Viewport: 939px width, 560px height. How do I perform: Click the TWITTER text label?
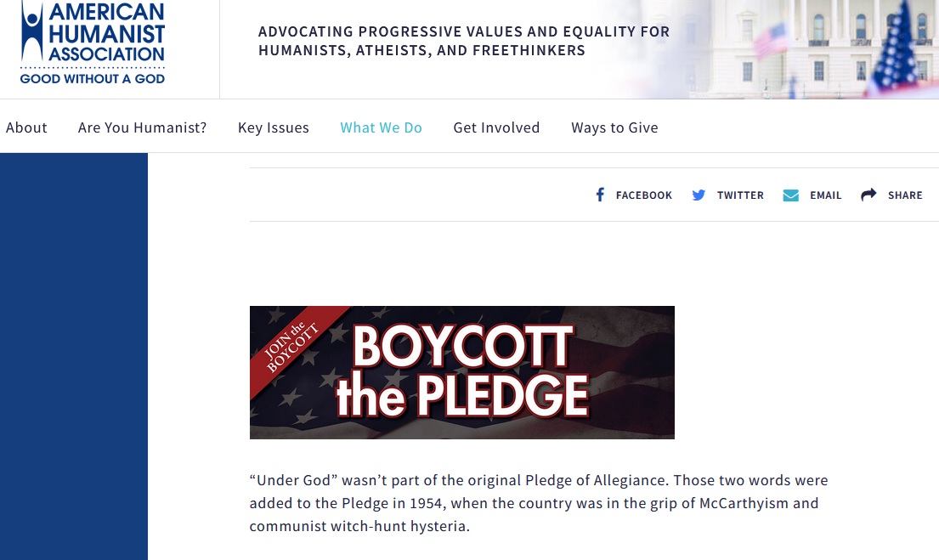pos(740,195)
